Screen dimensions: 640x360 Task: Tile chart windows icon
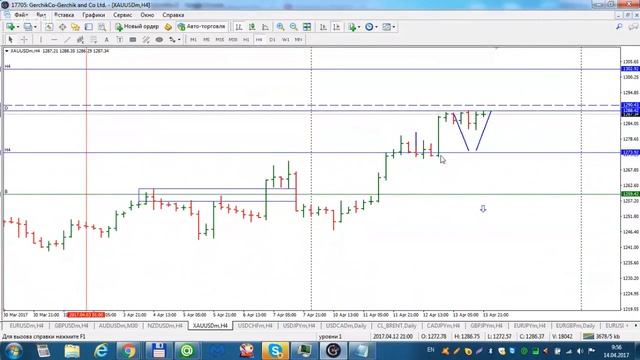pyautogui.click(x=307, y=27)
